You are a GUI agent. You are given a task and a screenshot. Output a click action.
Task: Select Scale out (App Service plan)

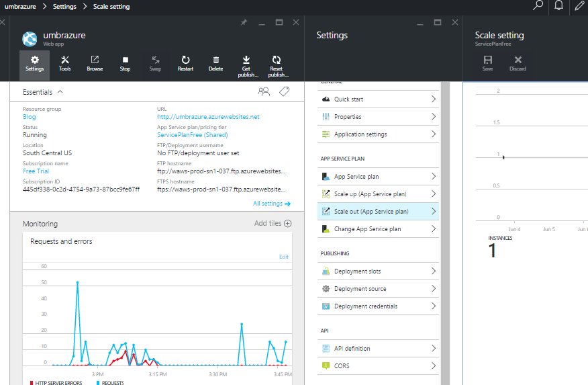pyautogui.click(x=378, y=211)
